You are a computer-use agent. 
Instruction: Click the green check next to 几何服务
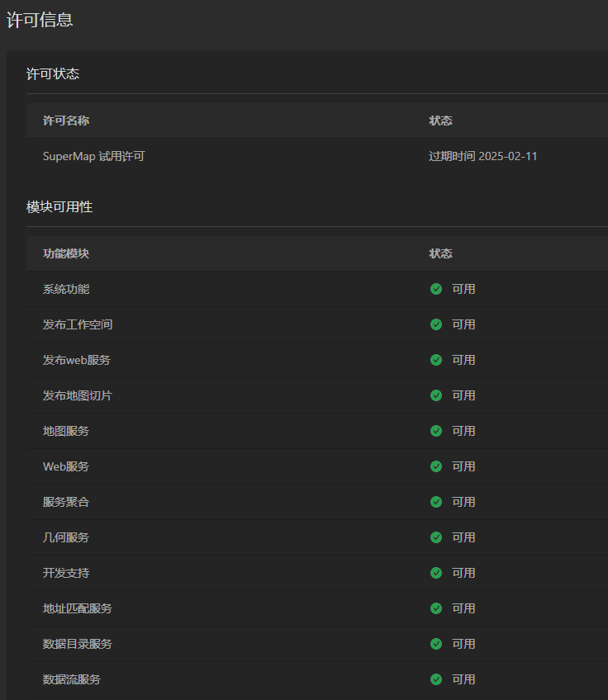436,537
